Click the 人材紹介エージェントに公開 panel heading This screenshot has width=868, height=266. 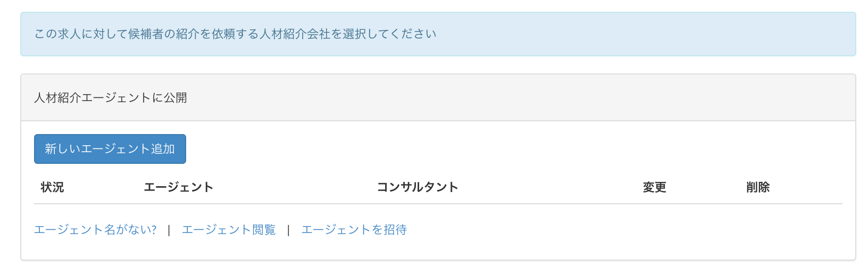pyautogui.click(x=111, y=98)
